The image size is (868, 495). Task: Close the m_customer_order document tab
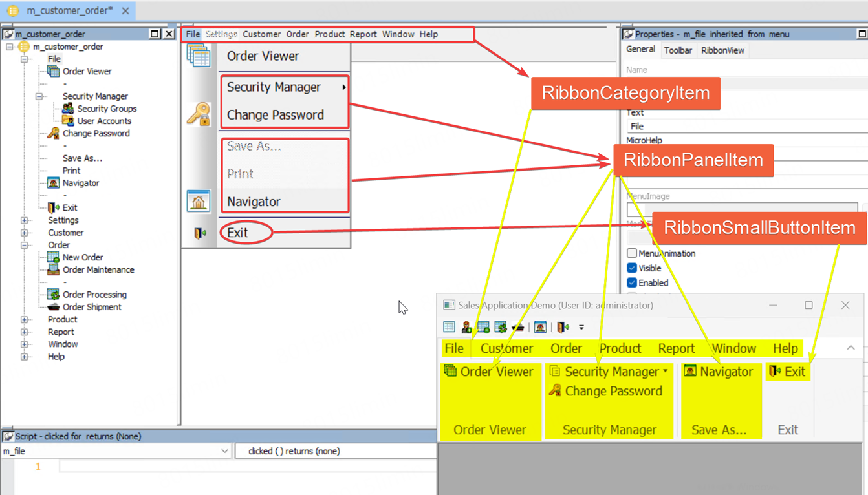pyautogui.click(x=125, y=11)
